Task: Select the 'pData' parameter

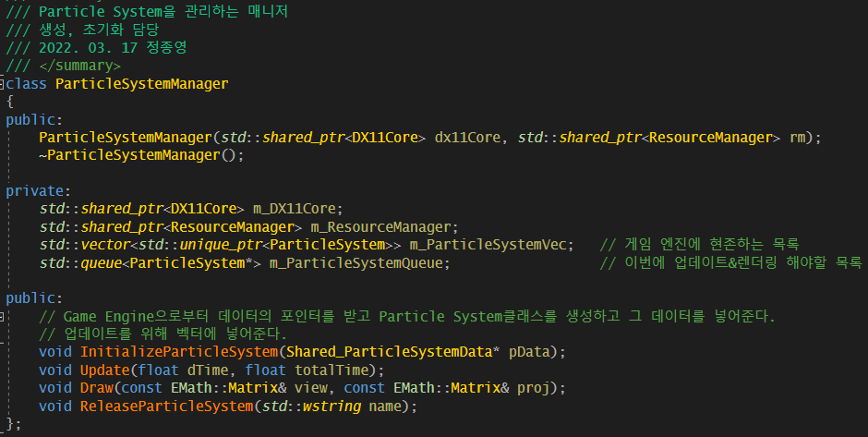Action: point(529,352)
